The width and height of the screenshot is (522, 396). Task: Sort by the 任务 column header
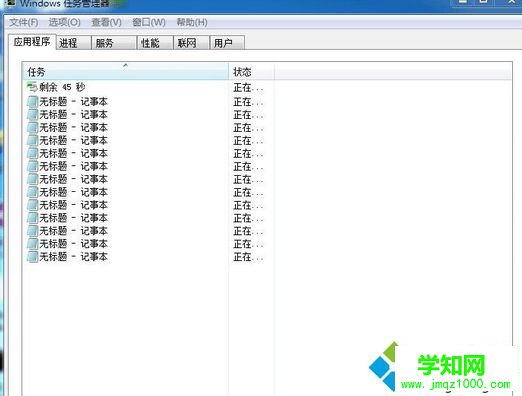pyautogui.click(x=126, y=71)
